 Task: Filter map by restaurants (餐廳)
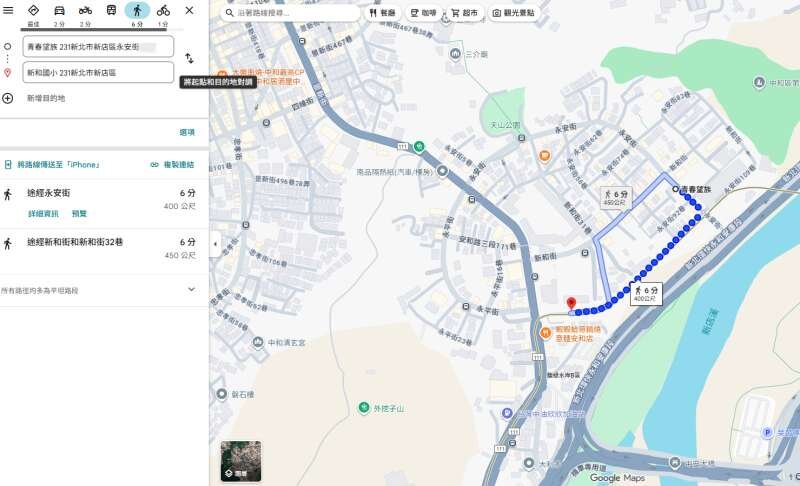tap(380, 14)
